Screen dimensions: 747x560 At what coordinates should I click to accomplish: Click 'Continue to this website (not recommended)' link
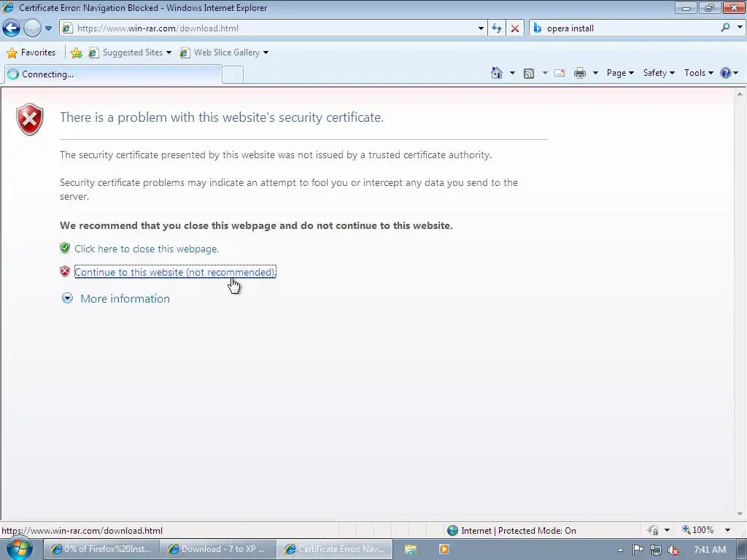[x=175, y=272]
